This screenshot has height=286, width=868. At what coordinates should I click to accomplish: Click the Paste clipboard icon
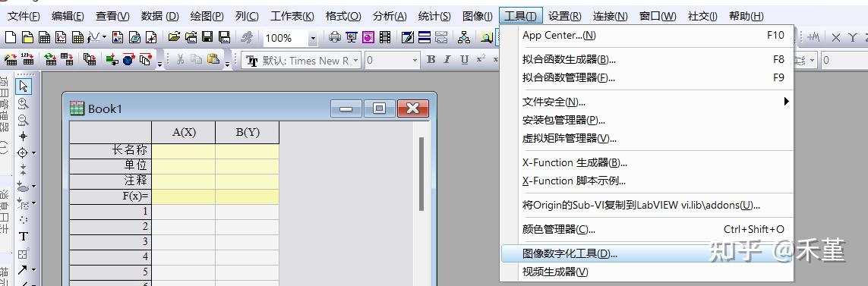point(213,59)
